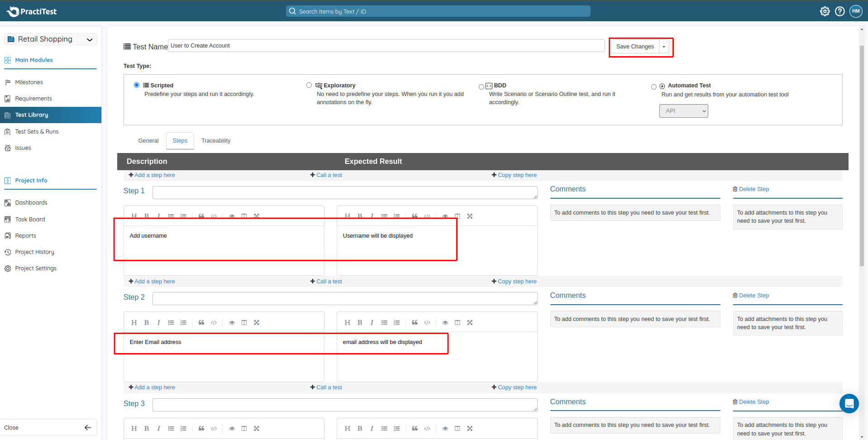
Task: Select the BDD test type option
Action: coord(482,86)
